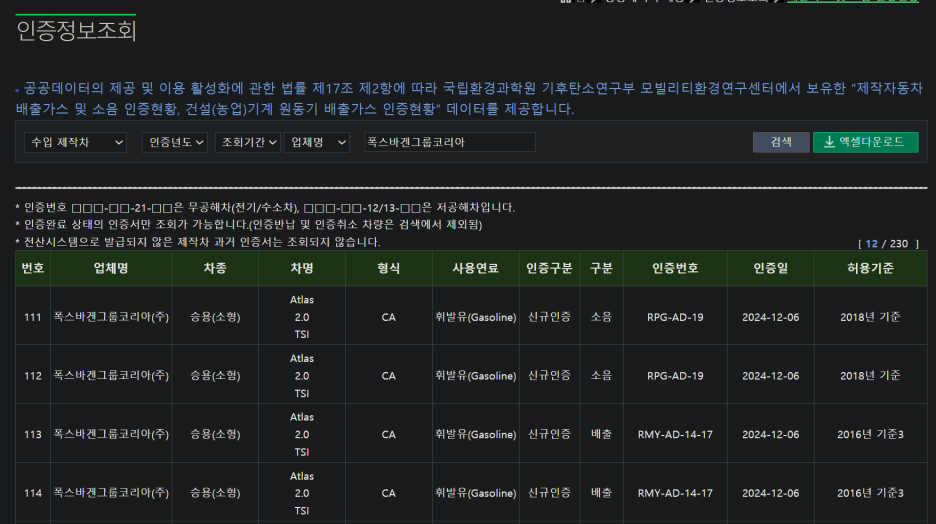Click the 사용연료 column header
This screenshot has width=936, height=524.
point(475,269)
